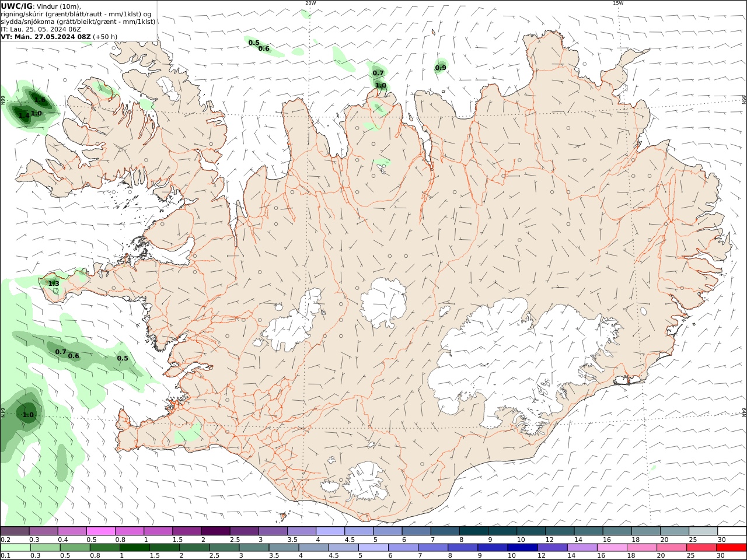Click the '15W' longitude label
Screen dimensions: 747x560
[618, 3]
